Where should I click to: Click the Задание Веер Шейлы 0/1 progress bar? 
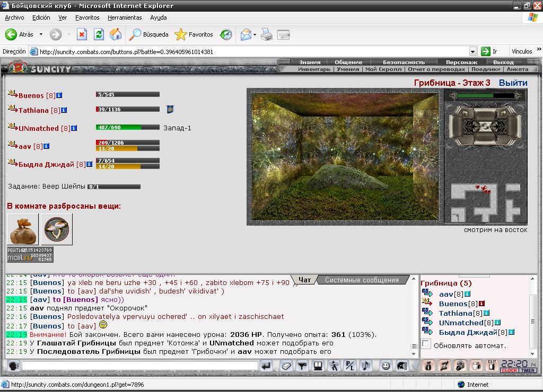[114, 186]
